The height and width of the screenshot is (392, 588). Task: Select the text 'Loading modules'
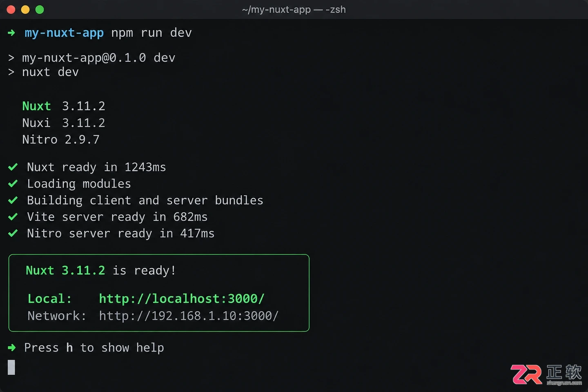(x=79, y=184)
